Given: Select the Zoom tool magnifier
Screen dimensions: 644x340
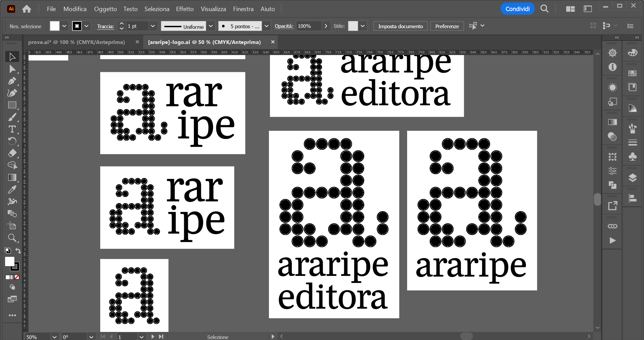Looking at the screenshot, I should [12, 238].
